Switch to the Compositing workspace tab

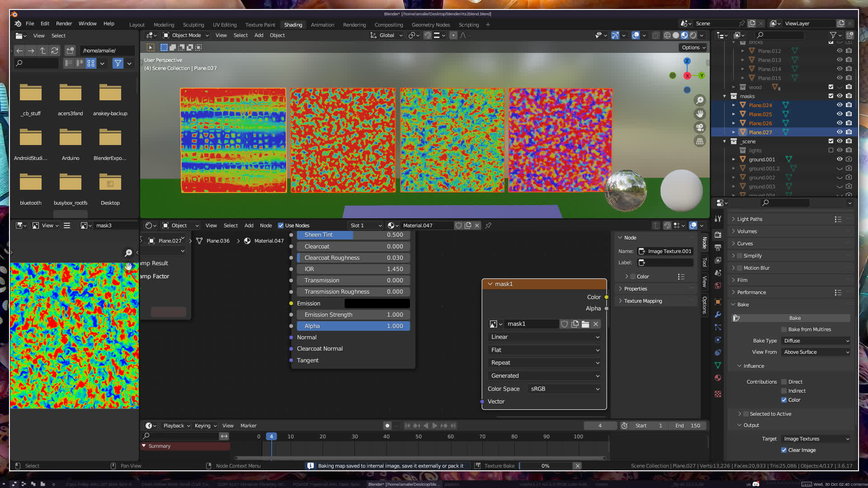click(x=388, y=25)
